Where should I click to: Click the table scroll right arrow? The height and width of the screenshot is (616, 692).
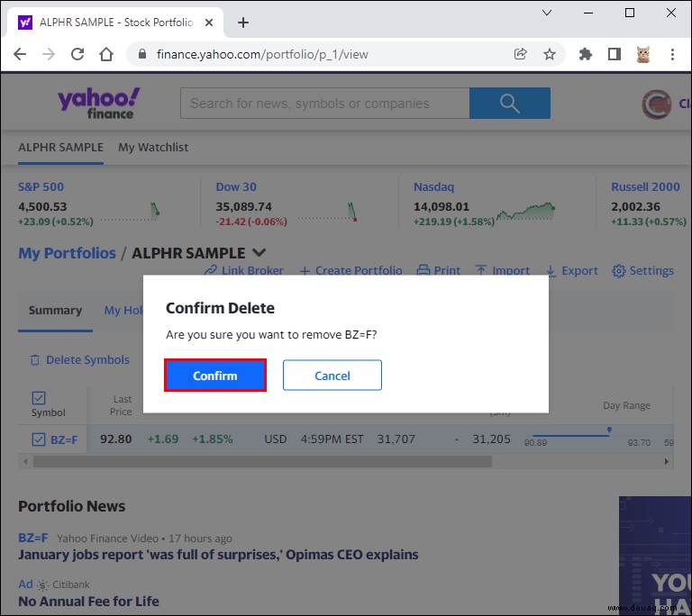point(667,462)
